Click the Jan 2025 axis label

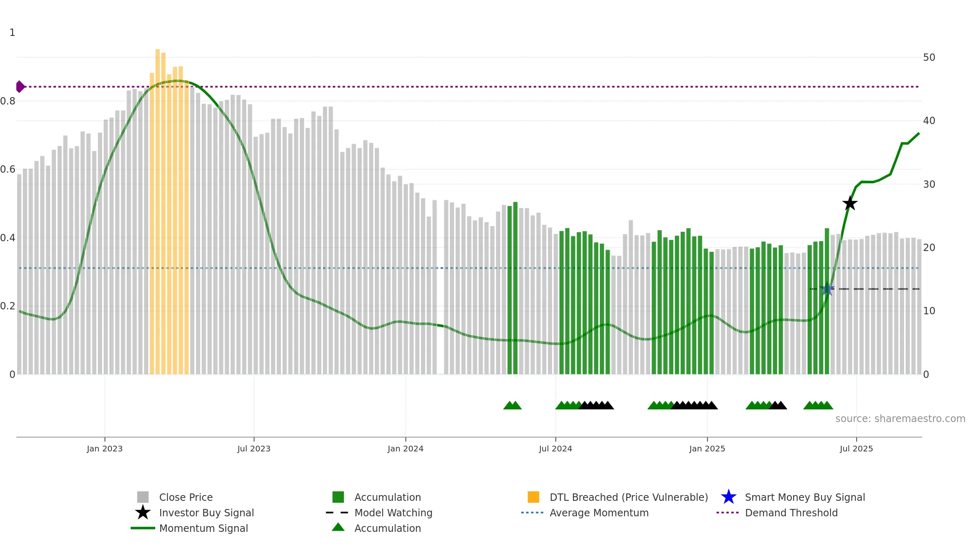pyautogui.click(x=707, y=449)
